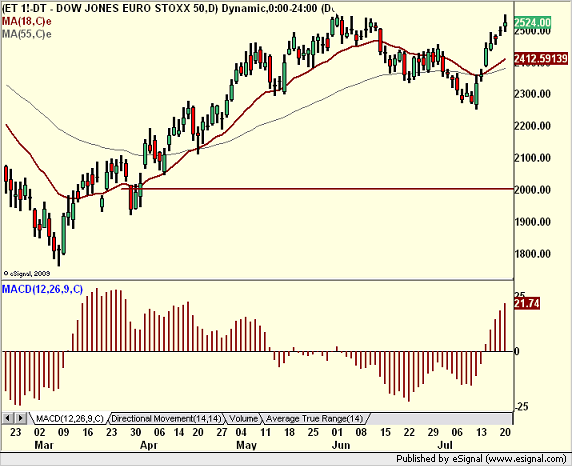Click the 1900.00 price axis label
This screenshot has height=466, width=572.
click(532, 222)
